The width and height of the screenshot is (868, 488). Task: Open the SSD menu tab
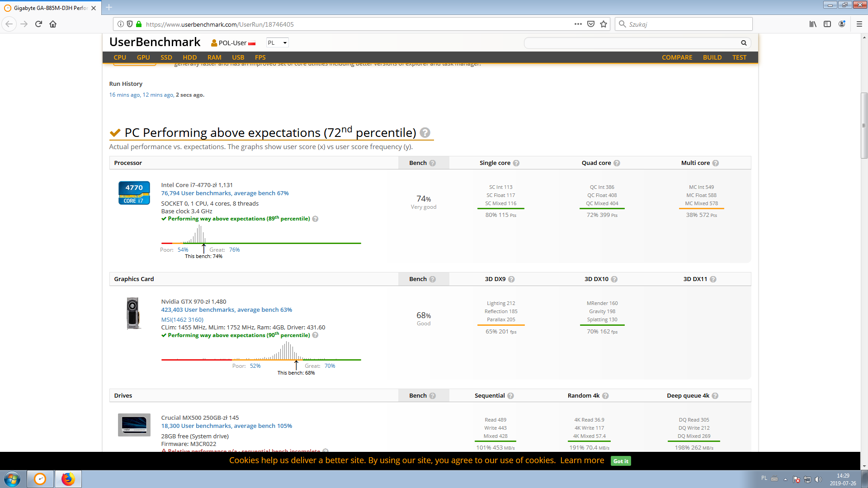point(166,57)
